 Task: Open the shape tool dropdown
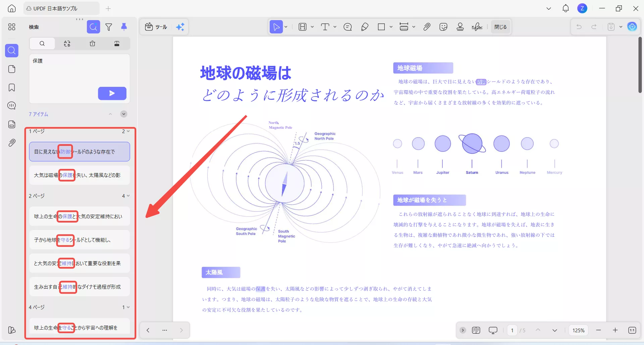tap(391, 27)
